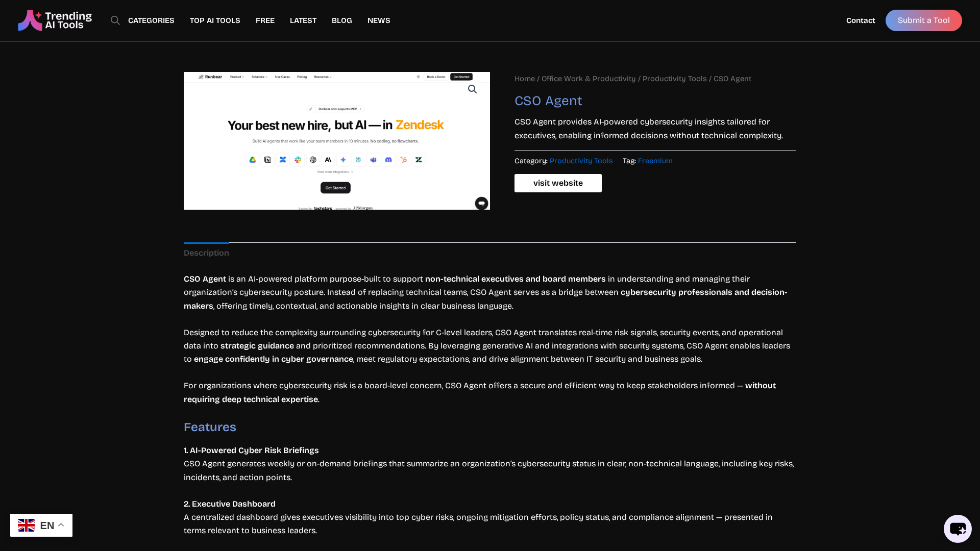Zoom product image with magnifier icon
This screenshot has width=980, height=551.
click(472, 90)
